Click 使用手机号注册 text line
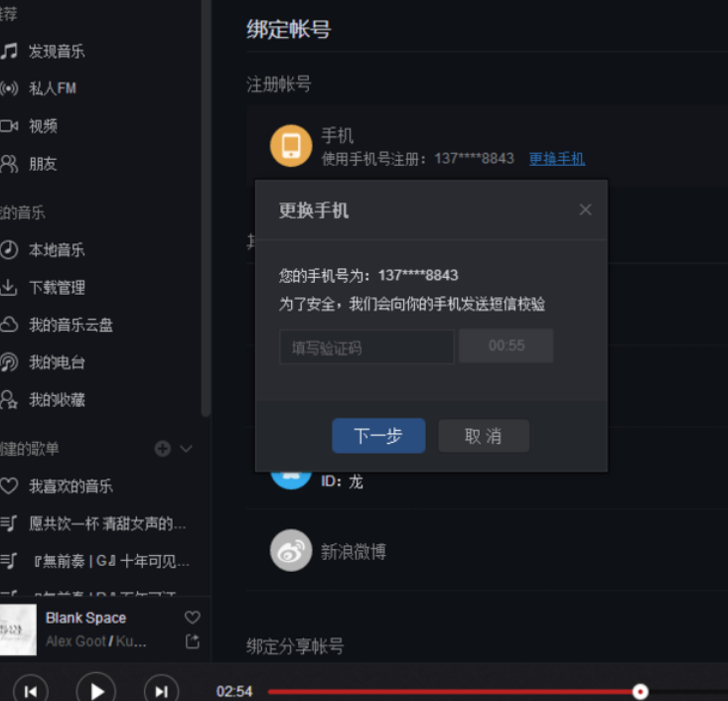Image resolution: width=728 pixels, height=701 pixels. click(418, 159)
